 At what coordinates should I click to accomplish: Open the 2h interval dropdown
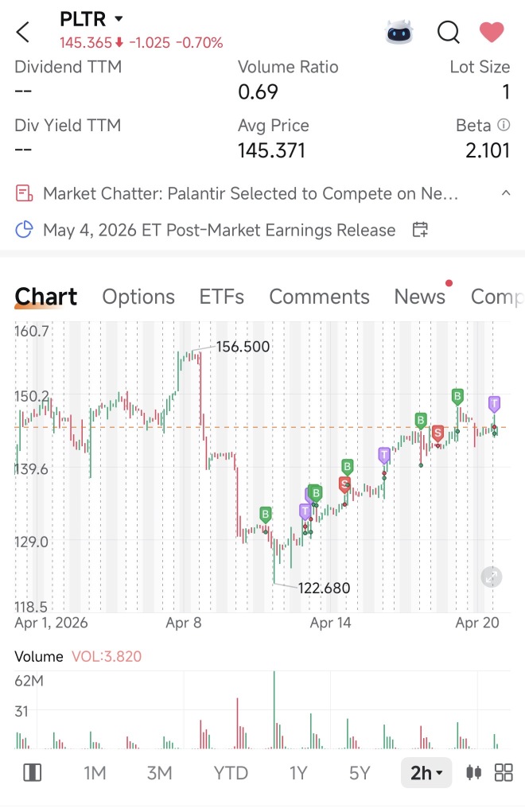pyautogui.click(x=426, y=773)
